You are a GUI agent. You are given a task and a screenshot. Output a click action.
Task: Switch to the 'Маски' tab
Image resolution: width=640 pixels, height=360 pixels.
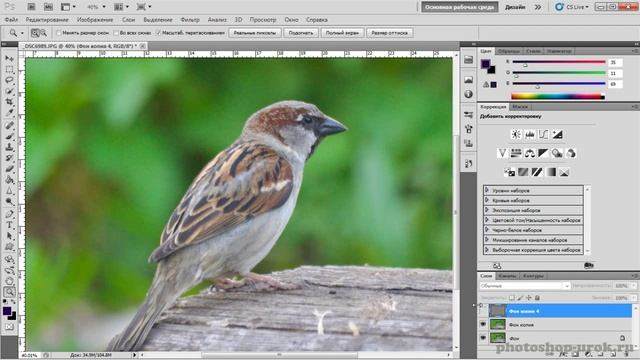coord(520,107)
